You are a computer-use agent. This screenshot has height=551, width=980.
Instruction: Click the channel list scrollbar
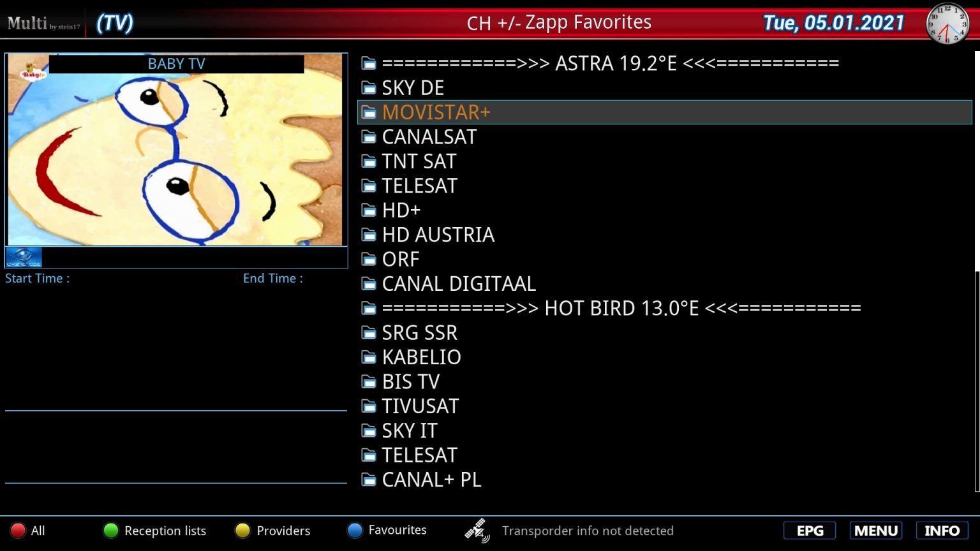(x=977, y=381)
